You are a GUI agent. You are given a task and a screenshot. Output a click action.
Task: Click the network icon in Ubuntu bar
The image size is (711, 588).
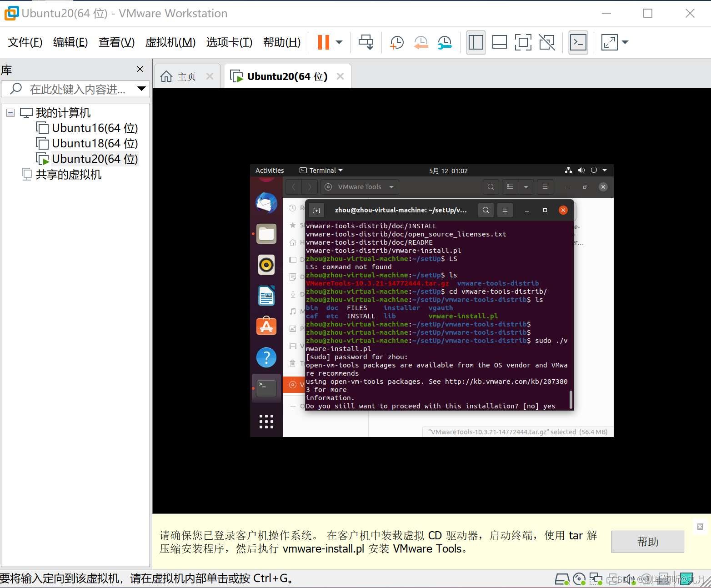coord(568,170)
